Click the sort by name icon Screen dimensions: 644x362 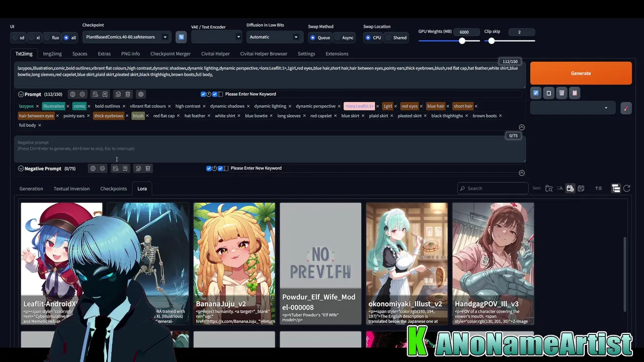[559, 189]
